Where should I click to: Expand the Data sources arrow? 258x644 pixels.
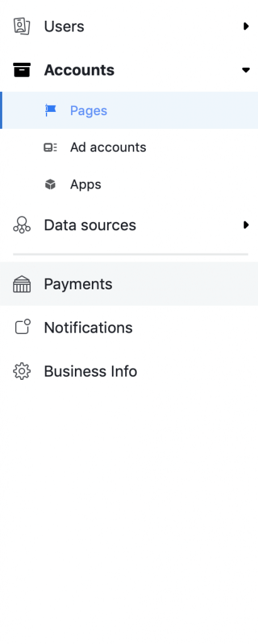coord(245,225)
